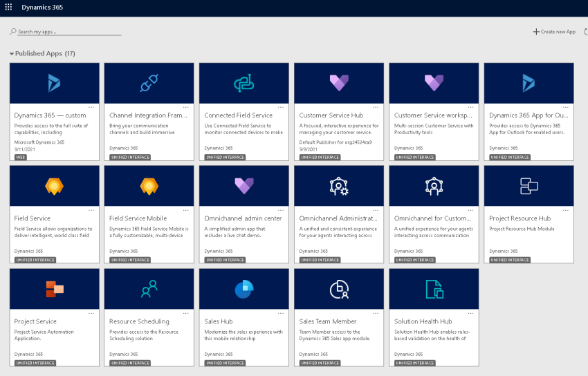Click the Sales Hub pie chart icon
The image size is (588, 376).
point(244,289)
